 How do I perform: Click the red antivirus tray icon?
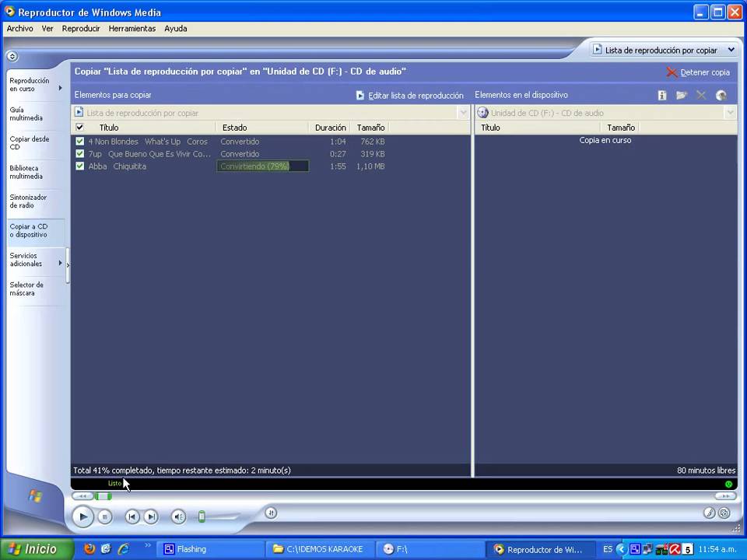[675, 549]
